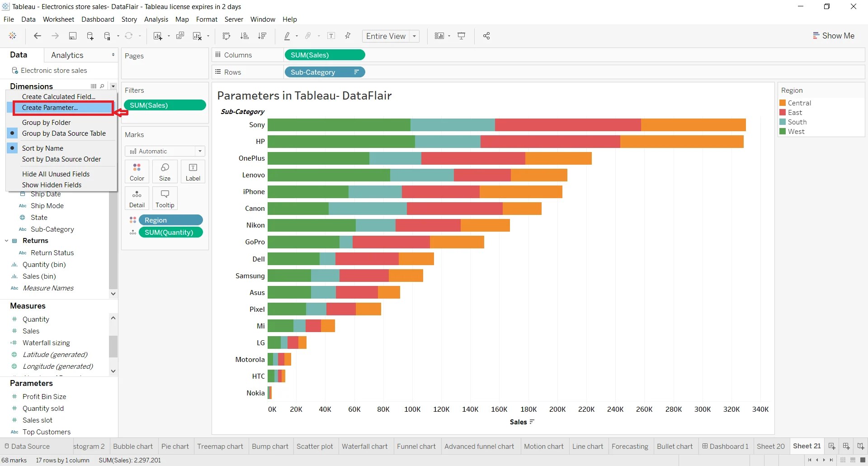Open the Automatic mark type dropdown

tap(199, 151)
